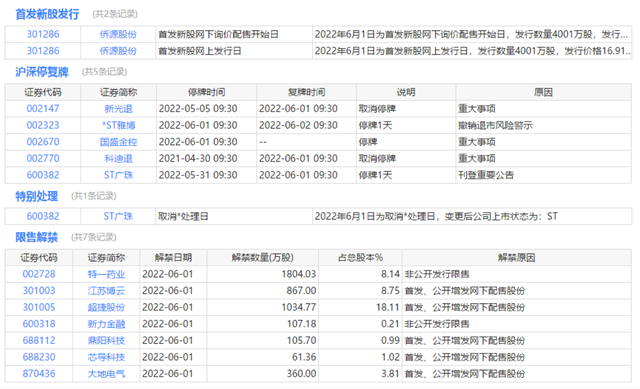Select the 江苏博云 stock link
Screen dimensions: 640x389
(106, 291)
